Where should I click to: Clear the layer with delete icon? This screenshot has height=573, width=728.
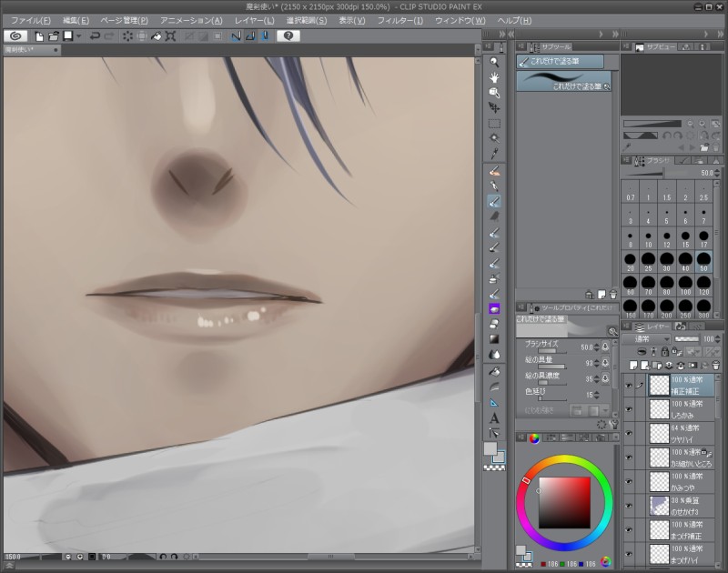[127, 36]
